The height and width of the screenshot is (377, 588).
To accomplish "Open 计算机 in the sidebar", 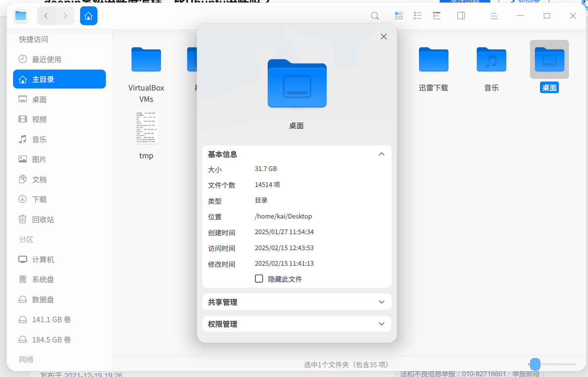I will click(59, 259).
